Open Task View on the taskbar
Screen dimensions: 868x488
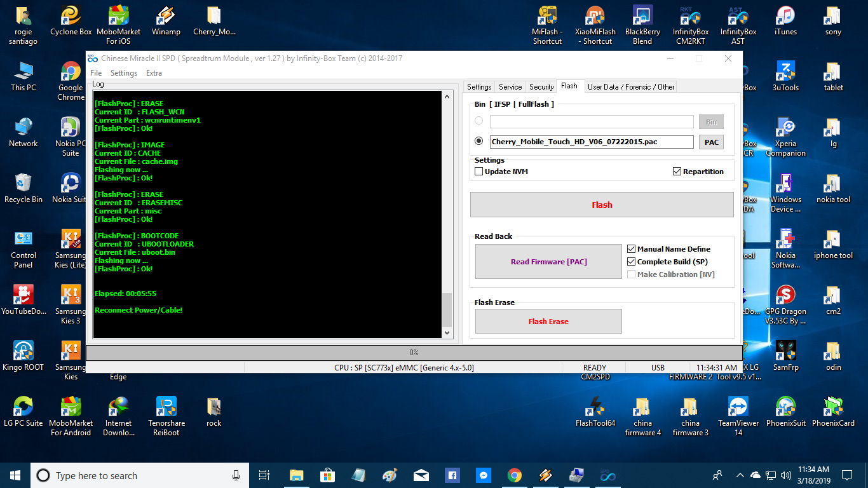click(x=264, y=475)
